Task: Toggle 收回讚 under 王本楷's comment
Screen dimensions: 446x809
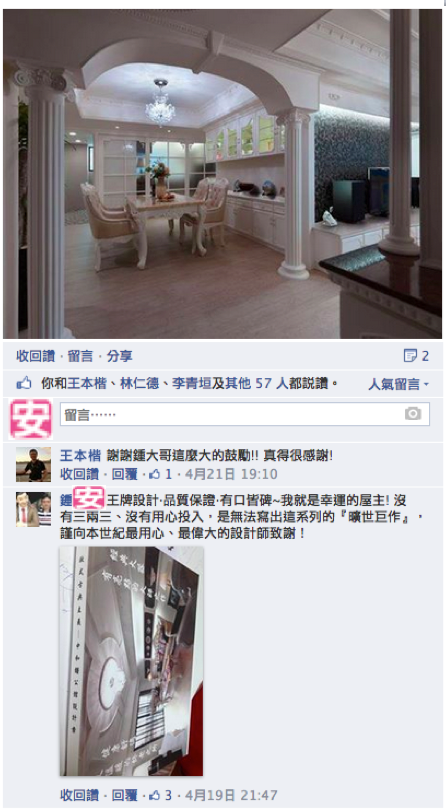Action: pos(79,474)
